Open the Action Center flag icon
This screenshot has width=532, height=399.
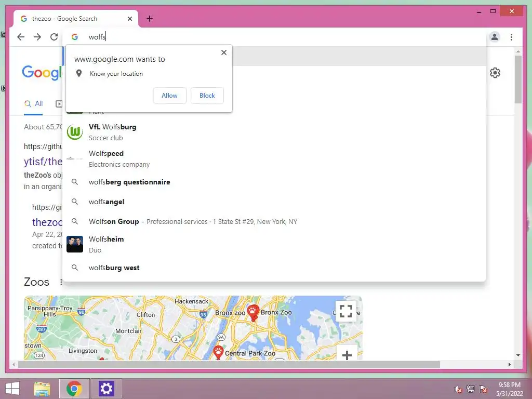483,389
